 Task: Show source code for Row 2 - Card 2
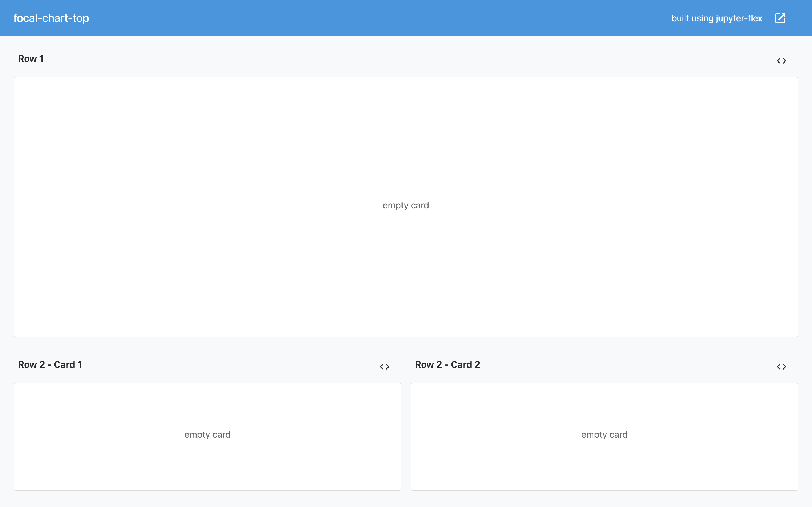pyautogui.click(x=781, y=366)
